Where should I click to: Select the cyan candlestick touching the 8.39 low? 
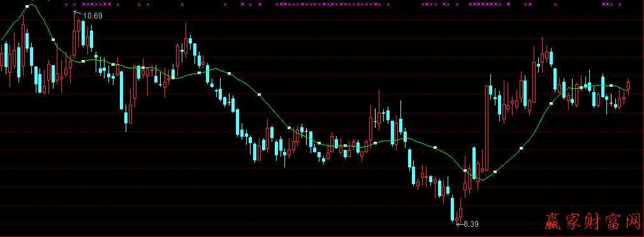[x=453, y=209]
